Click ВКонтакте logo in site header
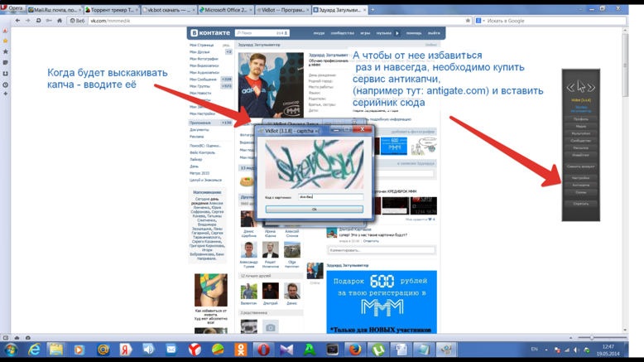 click(211, 33)
